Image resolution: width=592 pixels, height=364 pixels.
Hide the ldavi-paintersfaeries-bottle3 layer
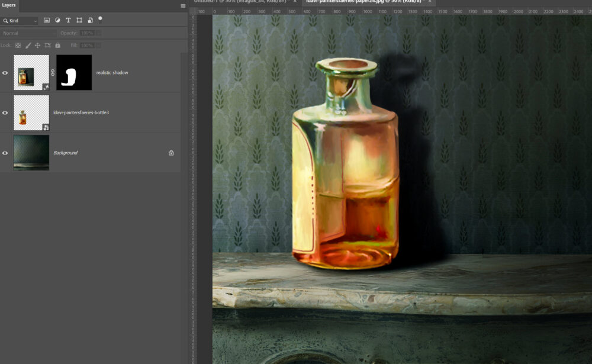pos(5,112)
